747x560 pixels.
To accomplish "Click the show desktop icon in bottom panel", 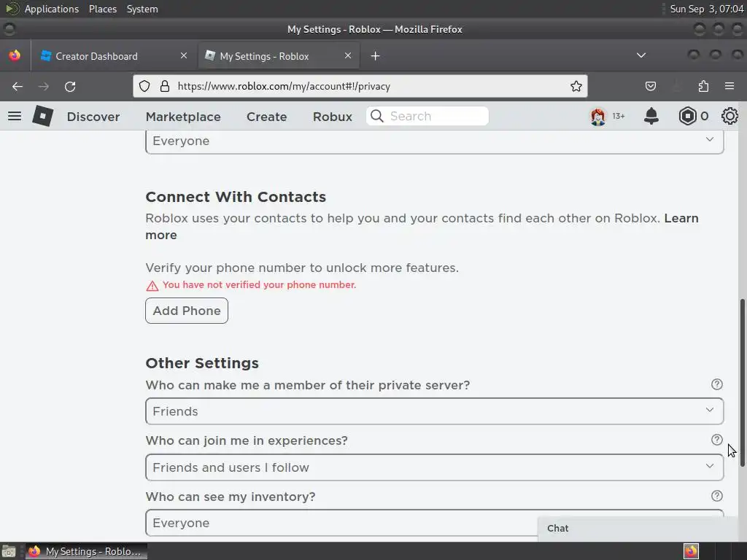I will pyautogui.click(x=9, y=551).
